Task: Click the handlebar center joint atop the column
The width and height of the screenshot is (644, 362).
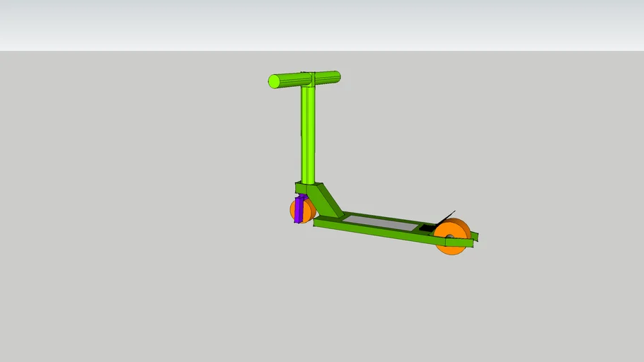Action: pyautogui.click(x=307, y=79)
